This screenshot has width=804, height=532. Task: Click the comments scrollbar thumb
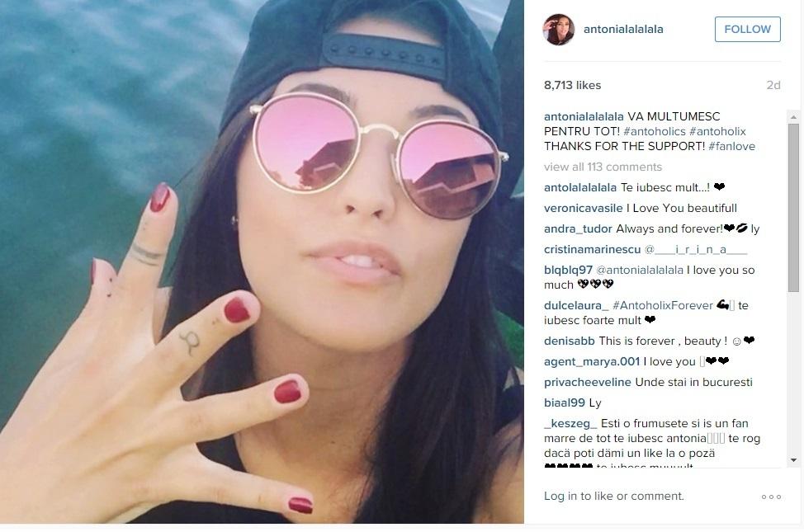coord(793,208)
